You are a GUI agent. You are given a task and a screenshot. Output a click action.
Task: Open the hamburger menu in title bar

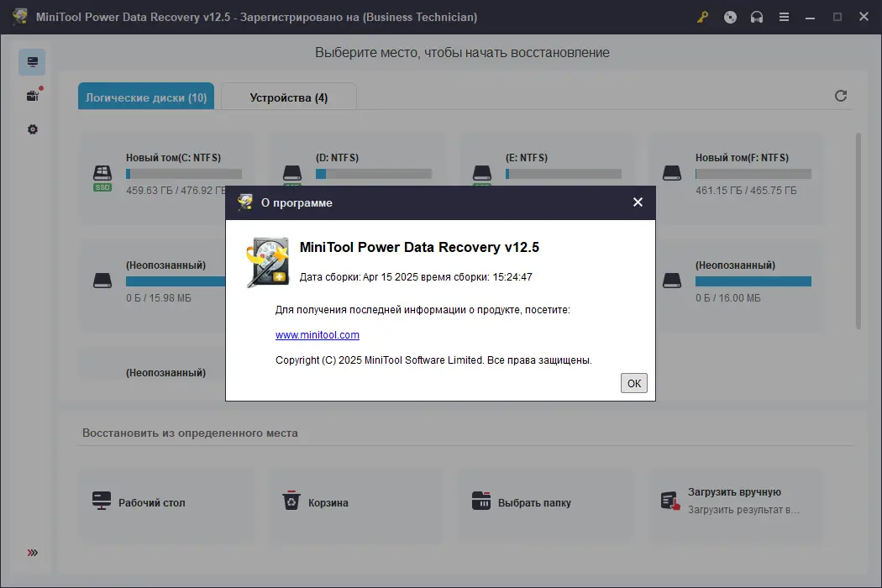(x=784, y=17)
